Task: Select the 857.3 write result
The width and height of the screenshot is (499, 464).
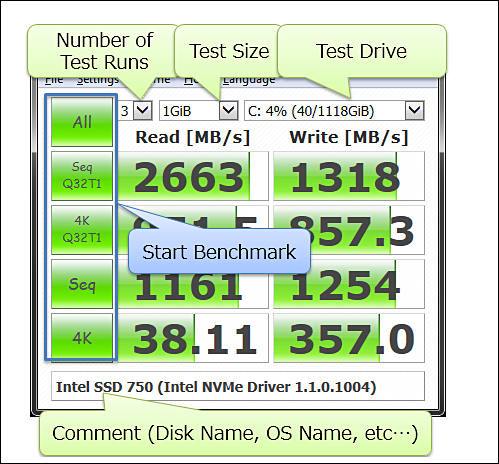Action: (x=349, y=230)
